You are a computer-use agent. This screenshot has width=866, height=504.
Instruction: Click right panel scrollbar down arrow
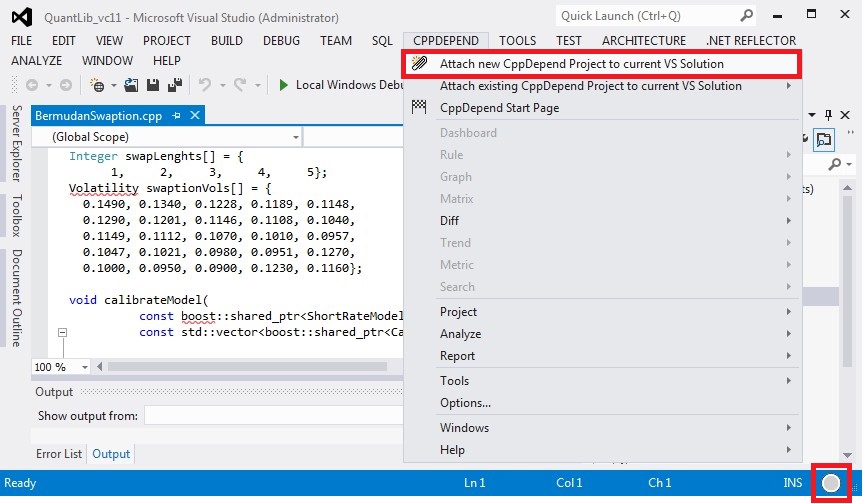tap(847, 455)
